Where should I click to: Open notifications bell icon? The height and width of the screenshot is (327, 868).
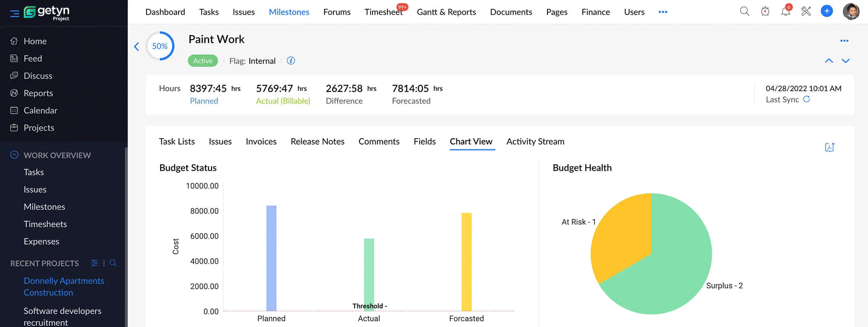coord(786,11)
